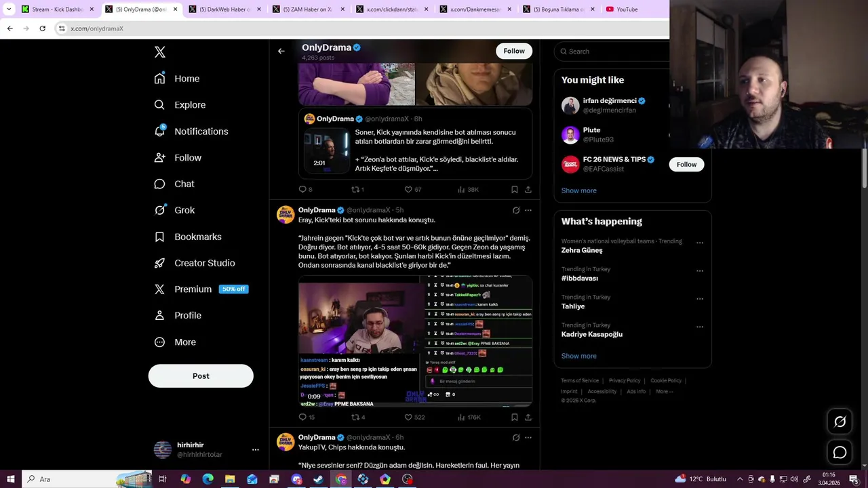
Task: Open the Zehra Güneş trend
Action: tap(582, 250)
